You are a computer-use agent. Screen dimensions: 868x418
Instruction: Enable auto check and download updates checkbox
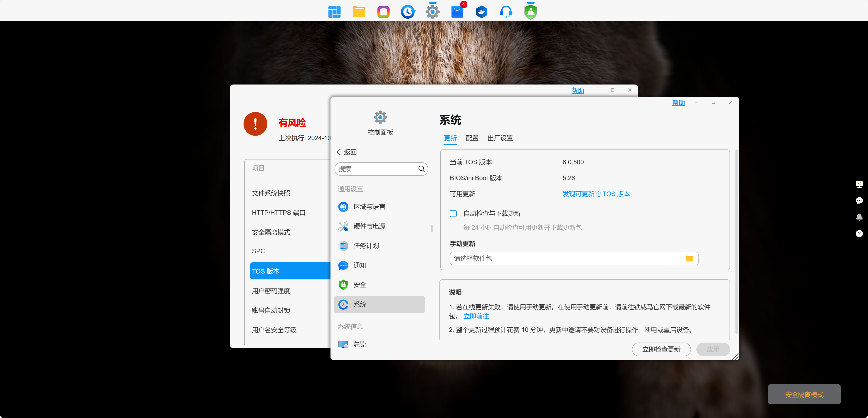click(453, 214)
